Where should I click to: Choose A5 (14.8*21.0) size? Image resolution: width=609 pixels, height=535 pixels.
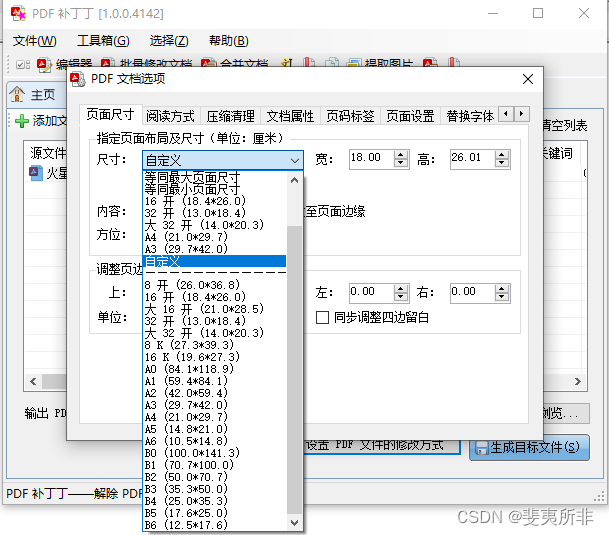[215, 429]
